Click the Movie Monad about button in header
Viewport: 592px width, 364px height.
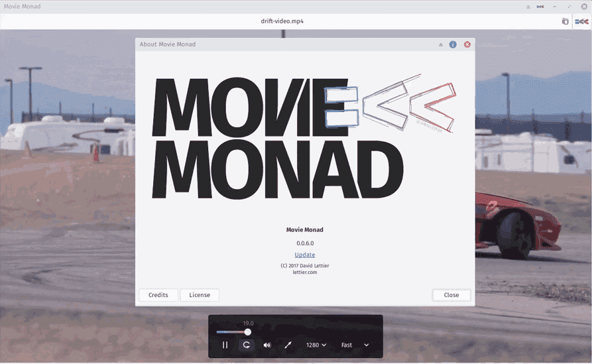[581, 21]
